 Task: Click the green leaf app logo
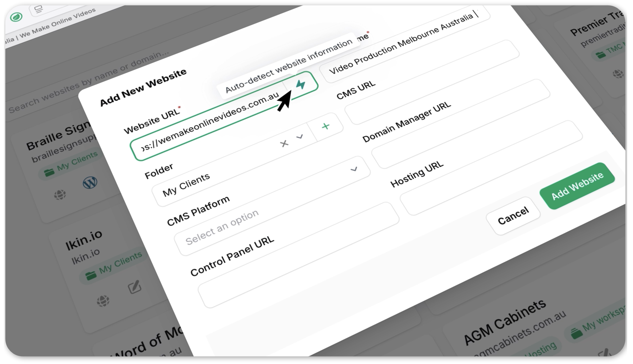16,17
